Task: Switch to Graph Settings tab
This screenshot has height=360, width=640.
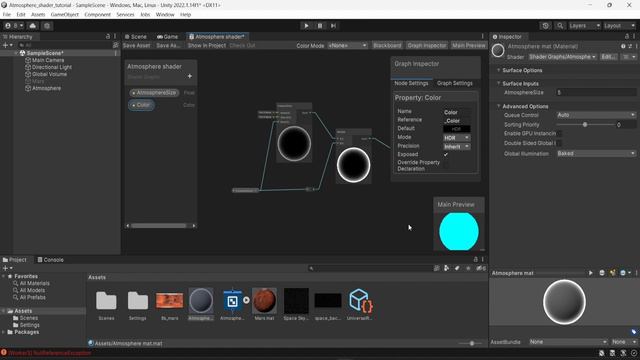Action: (x=454, y=83)
